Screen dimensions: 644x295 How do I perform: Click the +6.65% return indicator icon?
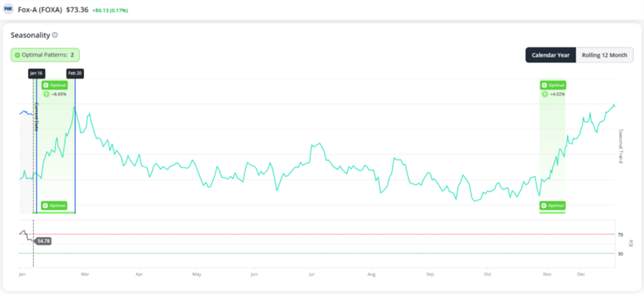click(46, 94)
